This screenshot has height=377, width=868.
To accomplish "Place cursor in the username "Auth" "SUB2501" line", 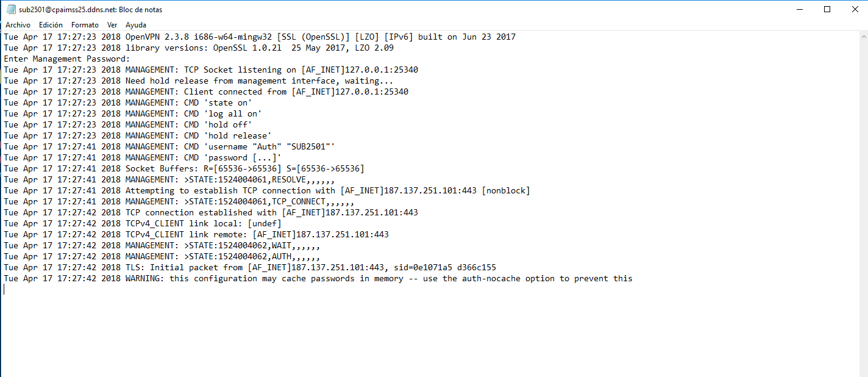I will pos(169,147).
